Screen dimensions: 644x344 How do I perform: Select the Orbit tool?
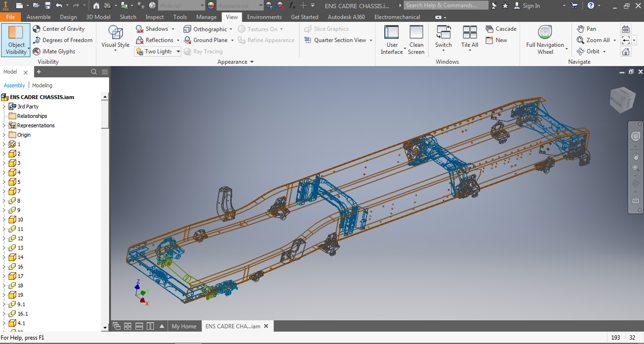588,52
